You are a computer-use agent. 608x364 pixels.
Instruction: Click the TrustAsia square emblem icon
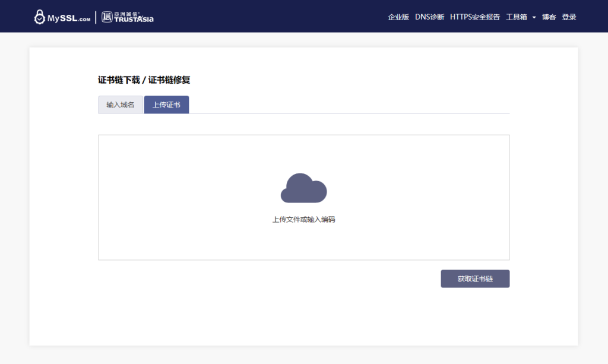pos(107,17)
